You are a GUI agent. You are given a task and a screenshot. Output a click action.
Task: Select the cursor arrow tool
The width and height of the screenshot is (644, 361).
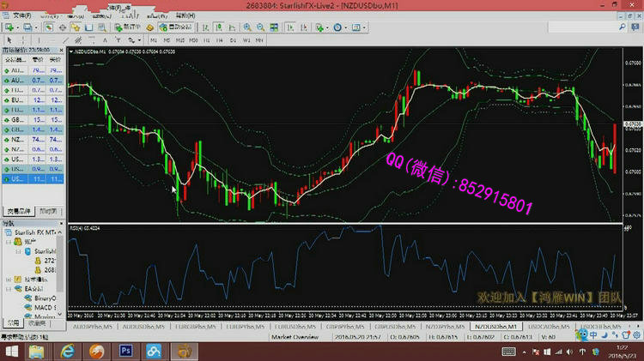click(9, 39)
